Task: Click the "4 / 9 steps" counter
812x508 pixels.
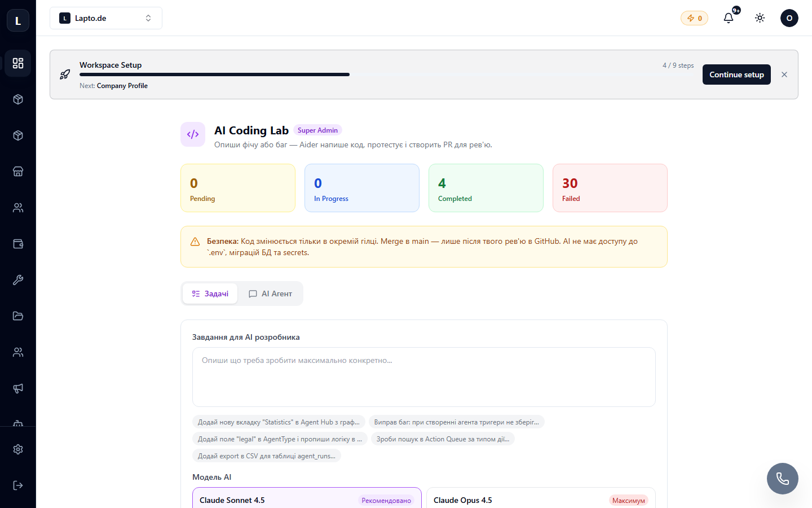Action: pyautogui.click(x=678, y=65)
